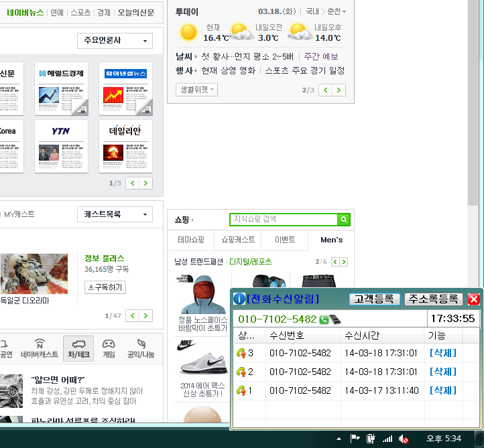Click the 지식쇼핑 검색 input field
Image resolution: width=484 pixels, height=448 pixels.
(x=283, y=219)
